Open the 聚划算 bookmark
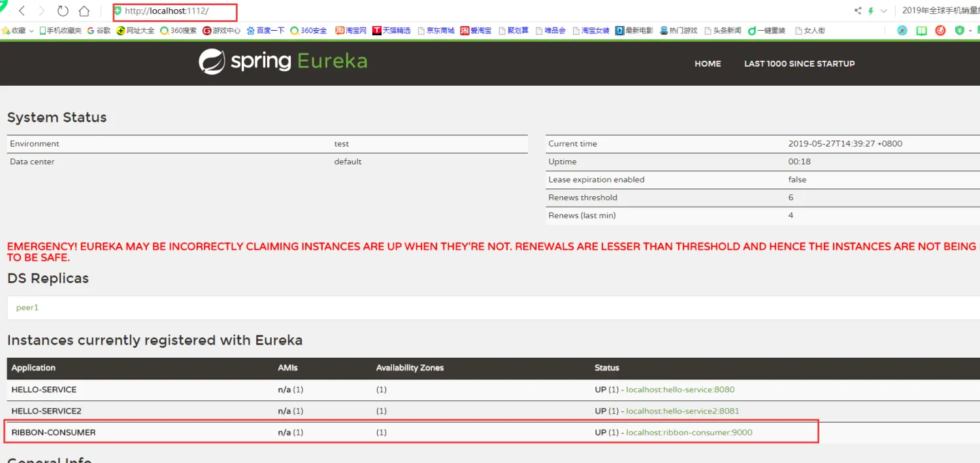 [514, 31]
